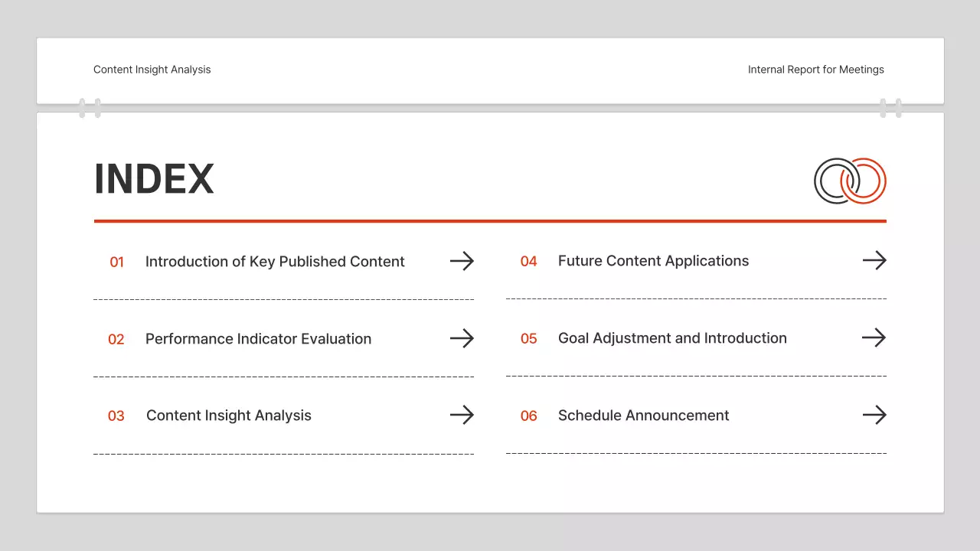Click the interlocking circles logo
This screenshot has width=980, height=551.
pyautogui.click(x=850, y=181)
